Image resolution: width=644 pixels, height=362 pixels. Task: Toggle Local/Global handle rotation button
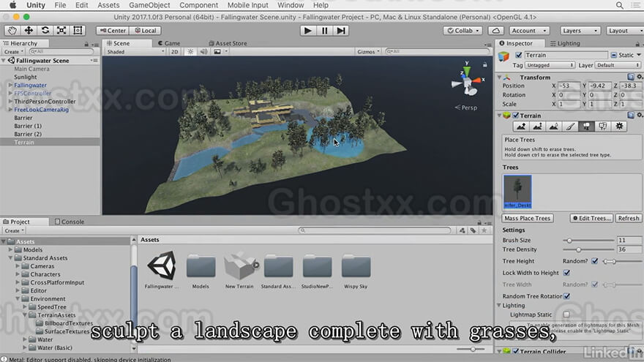click(146, 31)
